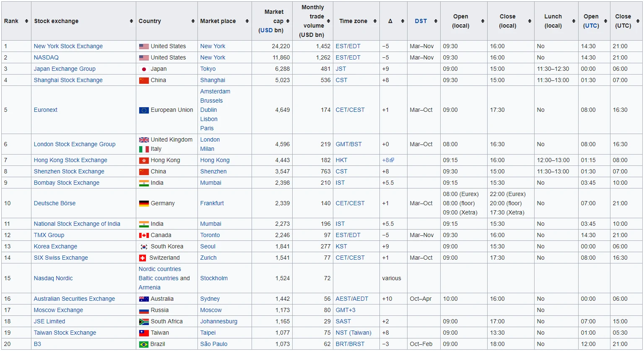644x351 pixels.
Task: Follow the USD link in Market cap header
Action: pyautogui.click(x=266, y=30)
